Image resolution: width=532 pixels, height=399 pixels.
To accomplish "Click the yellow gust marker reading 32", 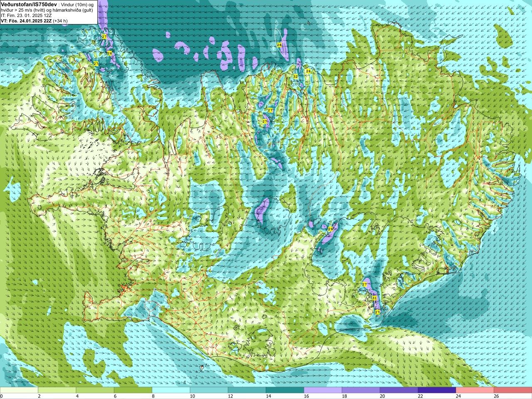I will pos(295,76).
